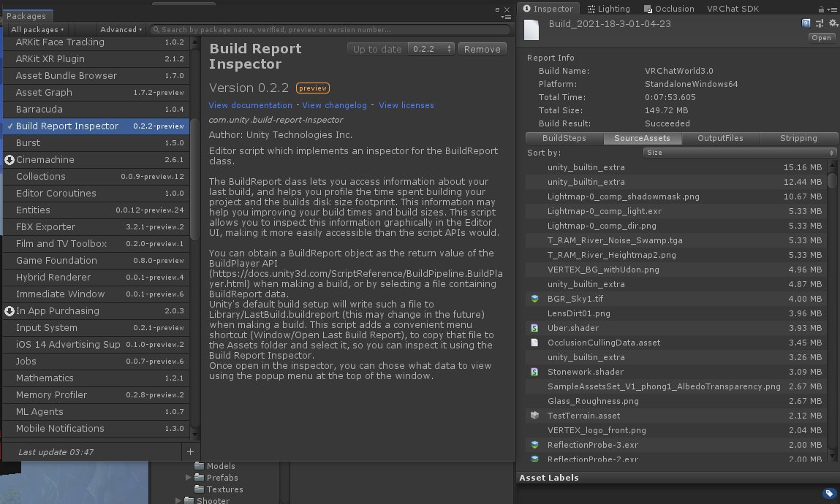The width and height of the screenshot is (840, 504).
Task: Select the LensDirt01.png asset row
Action: [x=676, y=313]
